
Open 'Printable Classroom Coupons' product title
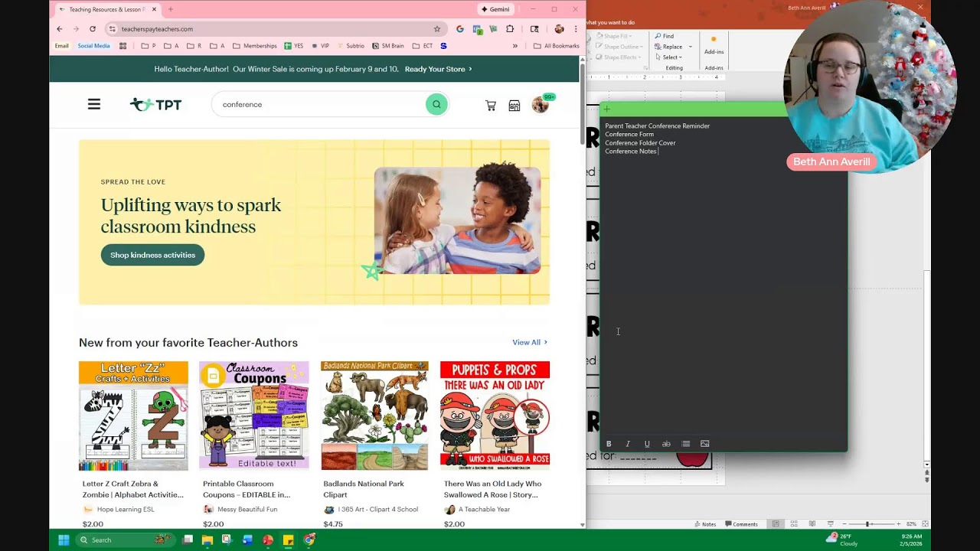pyautogui.click(x=247, y=489)
